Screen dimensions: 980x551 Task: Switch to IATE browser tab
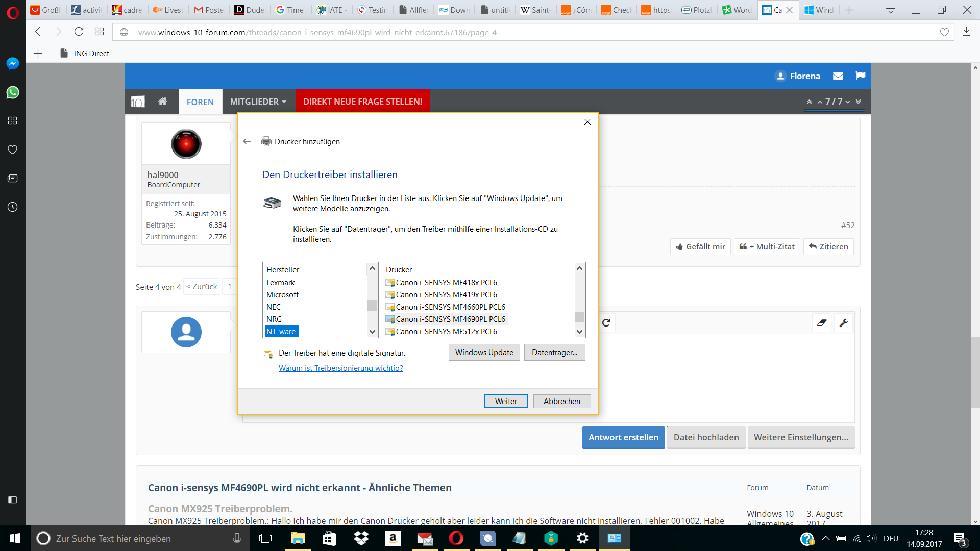click(x=332, y=10)
